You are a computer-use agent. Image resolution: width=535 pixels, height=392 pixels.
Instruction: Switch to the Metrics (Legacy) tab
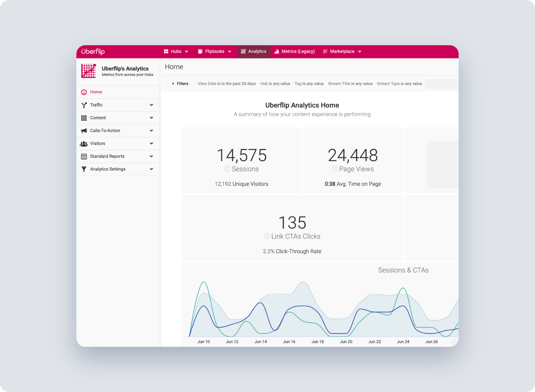[294, 51]
